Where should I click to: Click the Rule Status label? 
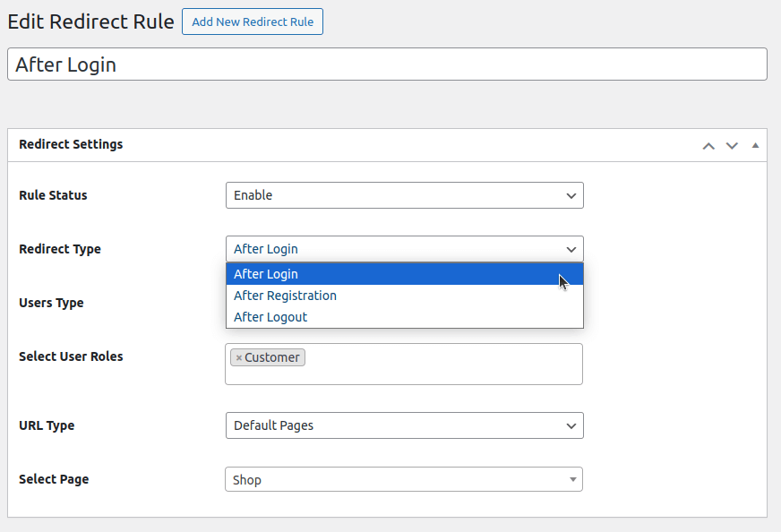coord(53,195)
